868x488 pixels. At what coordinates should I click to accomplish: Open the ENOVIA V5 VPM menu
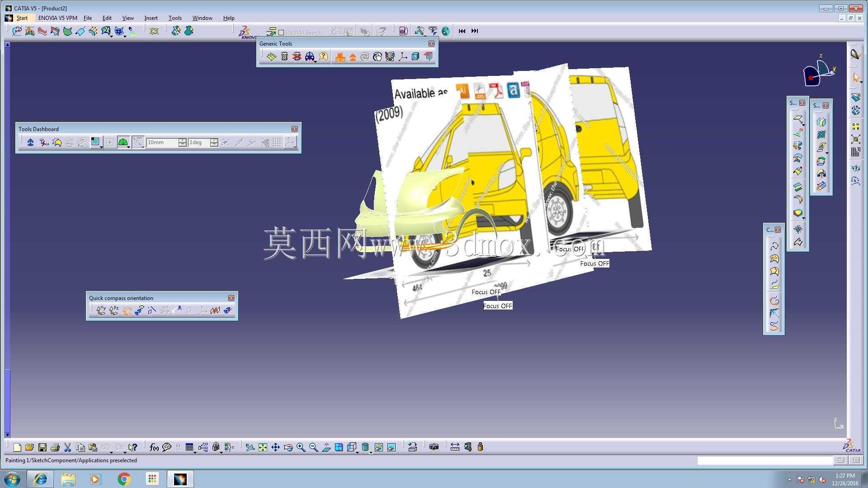(58, 18)
